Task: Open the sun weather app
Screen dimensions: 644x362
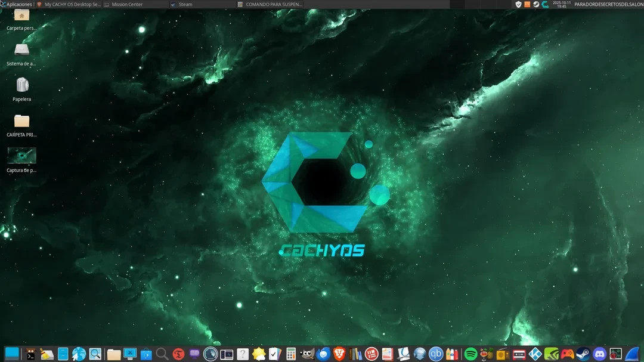Action: (x=259, y=354)
